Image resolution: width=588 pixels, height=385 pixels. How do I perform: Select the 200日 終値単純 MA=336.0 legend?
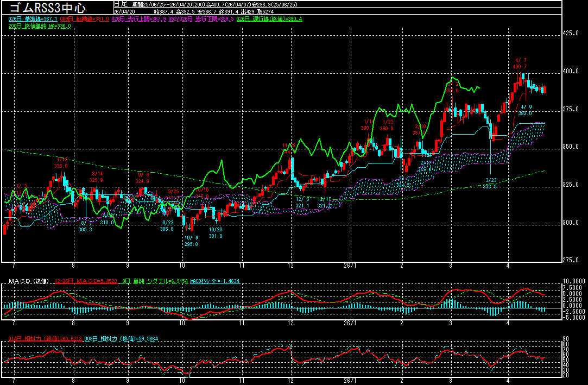tap(40, 26)
